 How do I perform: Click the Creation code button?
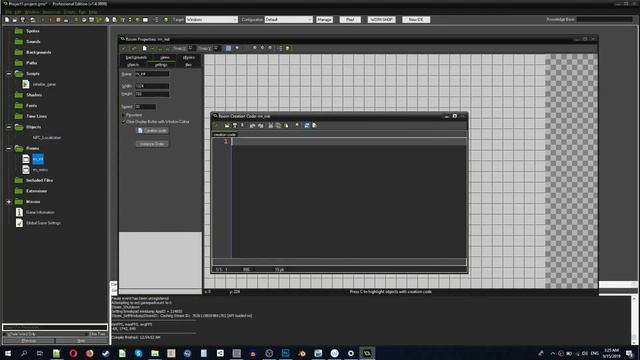click(x=152, y=131)
